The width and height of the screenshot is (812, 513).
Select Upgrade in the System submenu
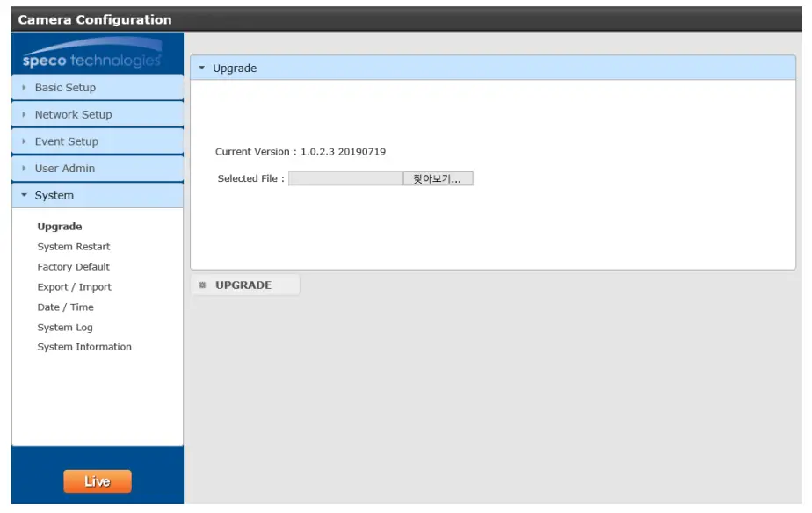point(60,227)
